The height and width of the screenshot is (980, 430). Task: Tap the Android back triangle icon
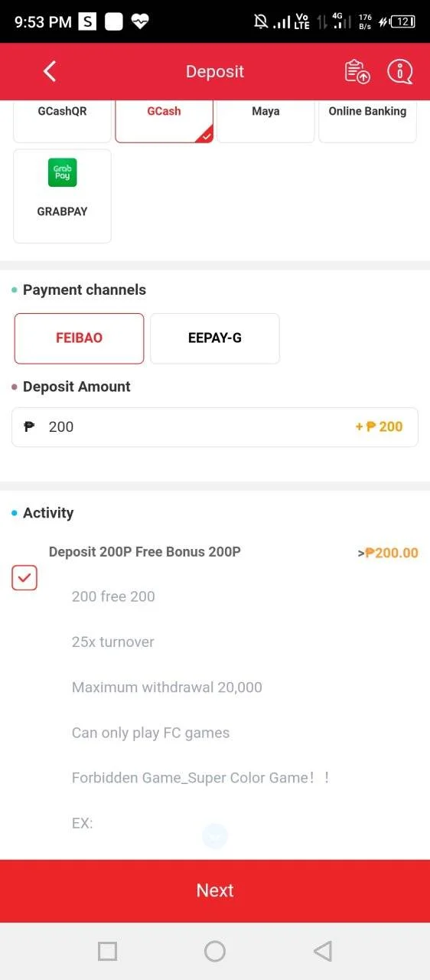(323, 951)
